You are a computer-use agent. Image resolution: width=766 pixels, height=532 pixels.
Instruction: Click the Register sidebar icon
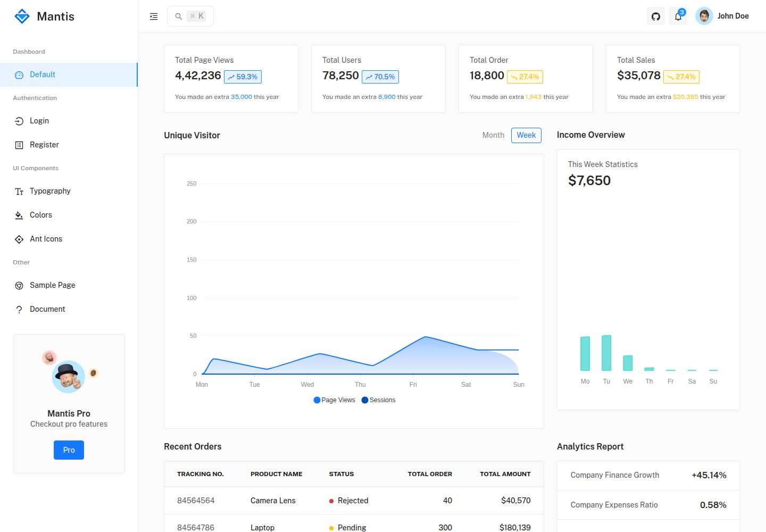19,145
